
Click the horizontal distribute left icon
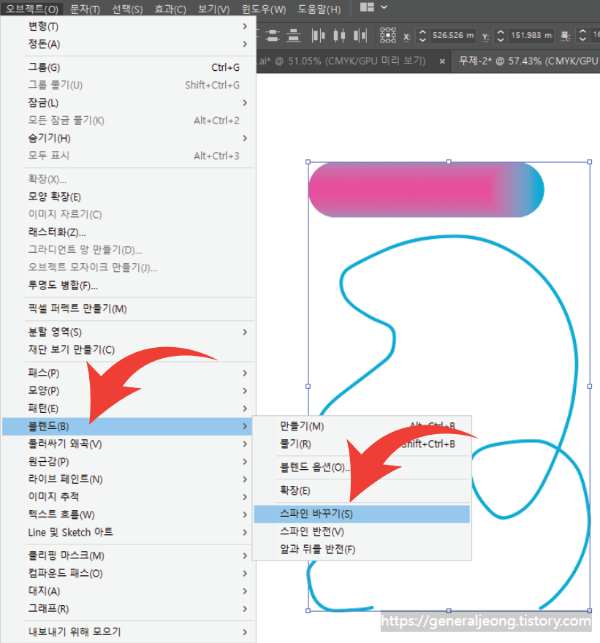tap(318, 35)
